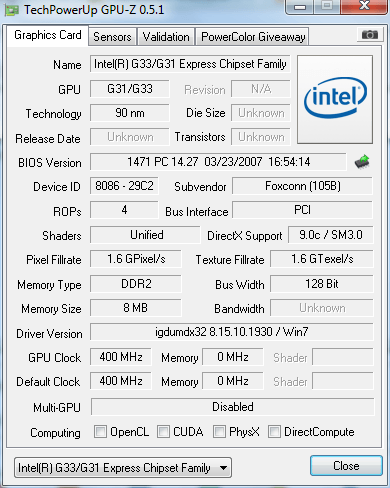Click the empty Shader field in Default Clock row
Screen dimensions: 390x488
[343, 381]
